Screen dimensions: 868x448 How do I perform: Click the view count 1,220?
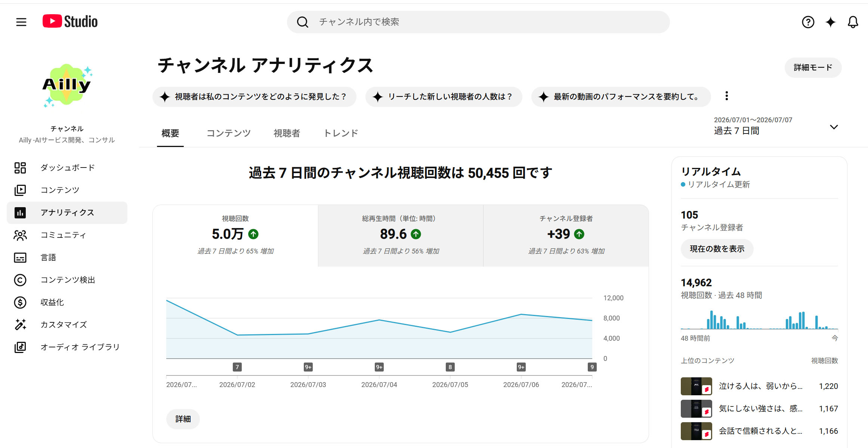pos(828,386)
